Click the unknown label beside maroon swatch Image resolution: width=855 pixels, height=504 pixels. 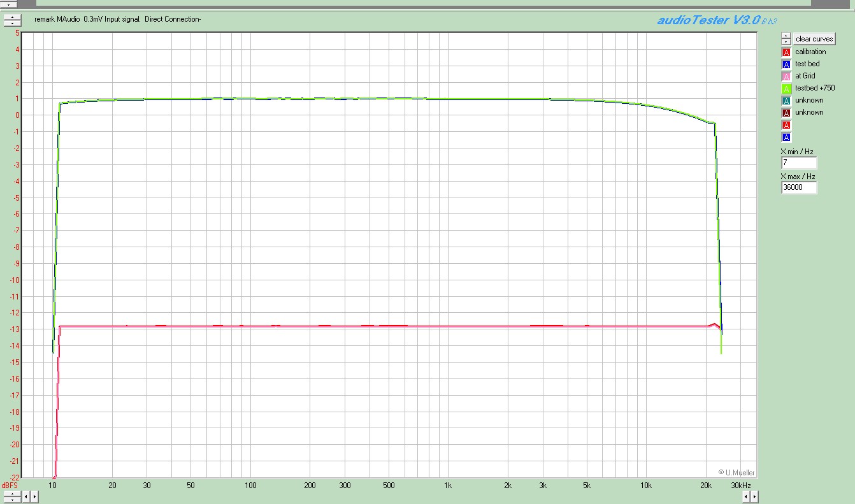809,112
